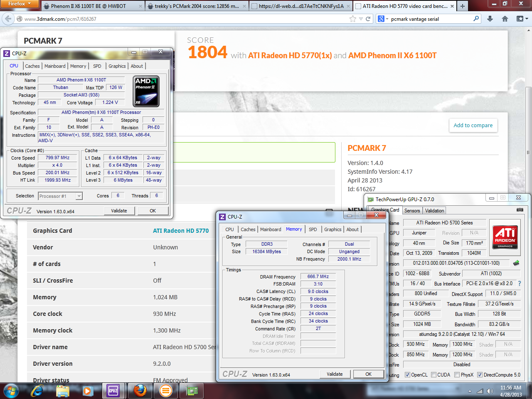Open CPU tab in CPU-Z memory window
532x399 pixels.
[x=229, y=229]
